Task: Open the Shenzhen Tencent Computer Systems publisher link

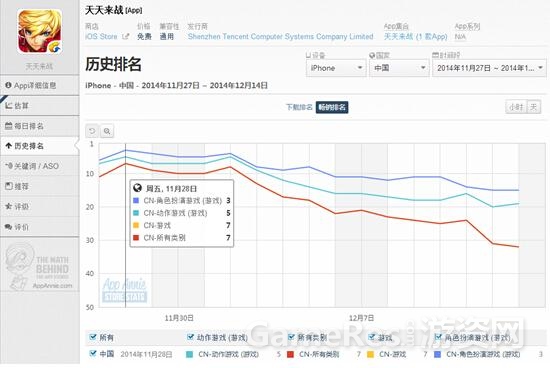Action: pos(280,36)
